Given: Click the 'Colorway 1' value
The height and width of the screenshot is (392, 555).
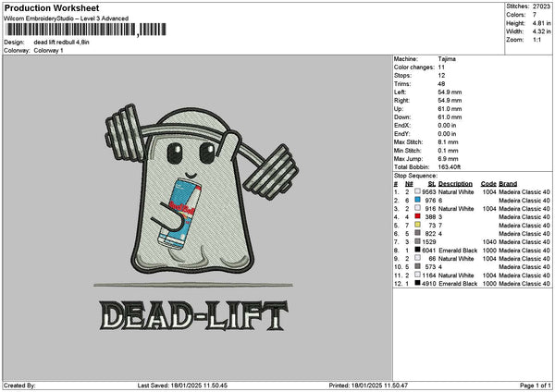Looking at the screenshot, I should [48, 51].
